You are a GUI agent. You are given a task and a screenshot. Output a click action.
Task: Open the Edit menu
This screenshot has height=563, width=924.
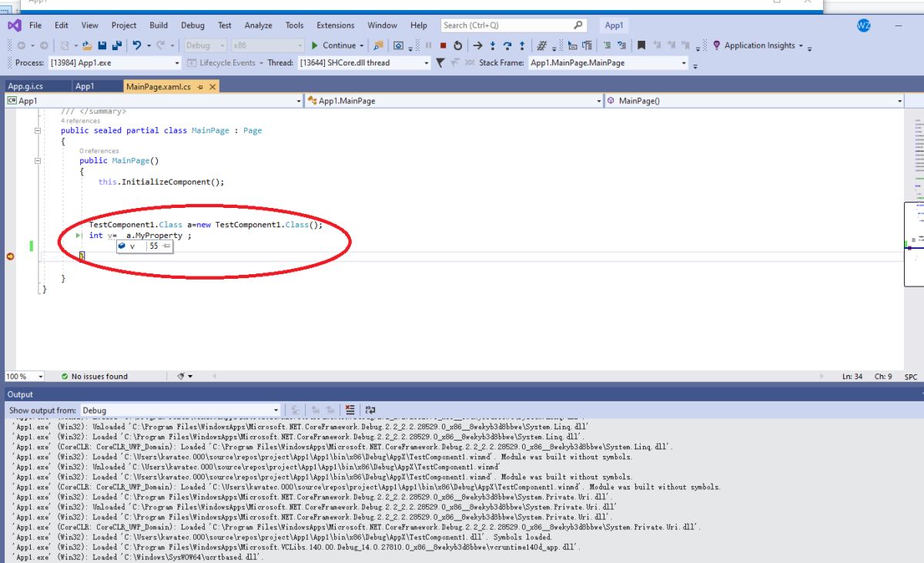[62, 25]
